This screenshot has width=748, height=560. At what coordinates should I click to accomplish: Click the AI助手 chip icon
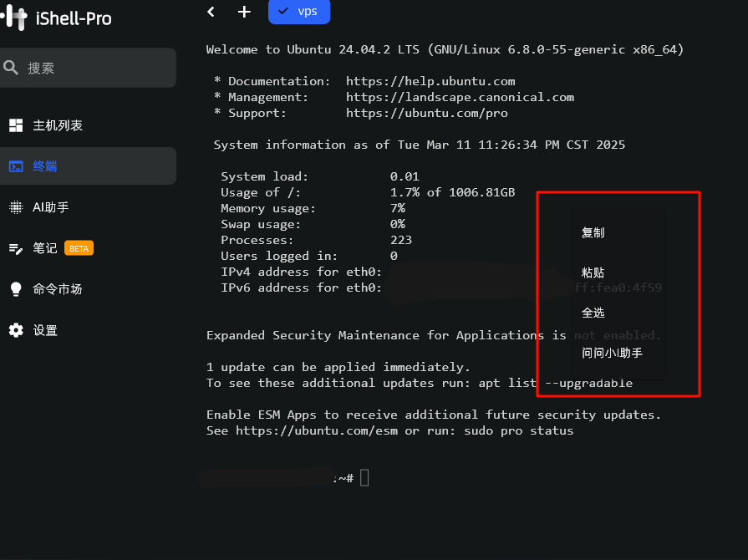click(16, 207)
